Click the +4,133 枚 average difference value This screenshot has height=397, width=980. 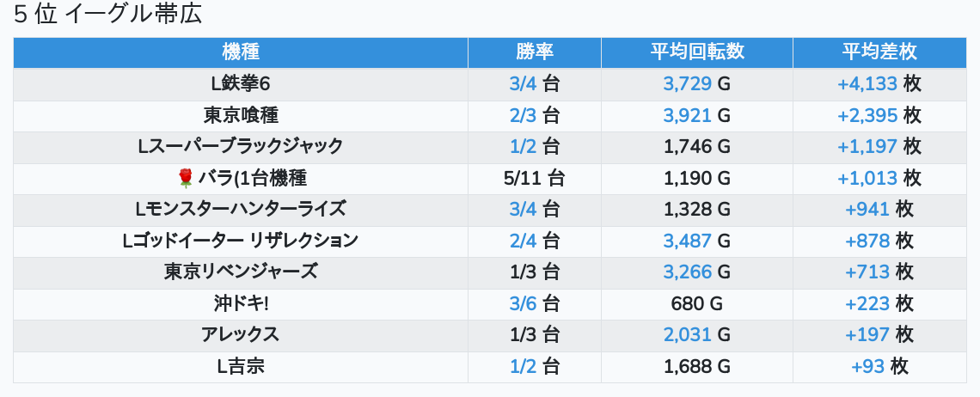tap(879, 84)
